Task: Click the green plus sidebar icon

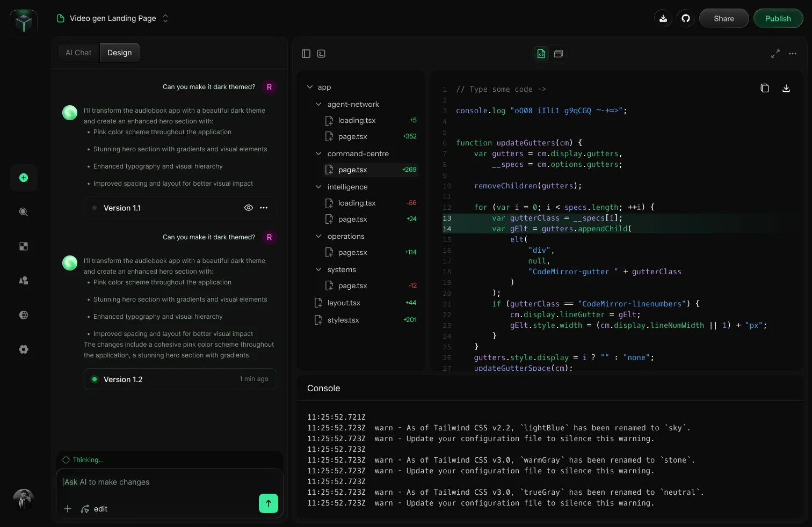Action: click(x=24, y=178)
